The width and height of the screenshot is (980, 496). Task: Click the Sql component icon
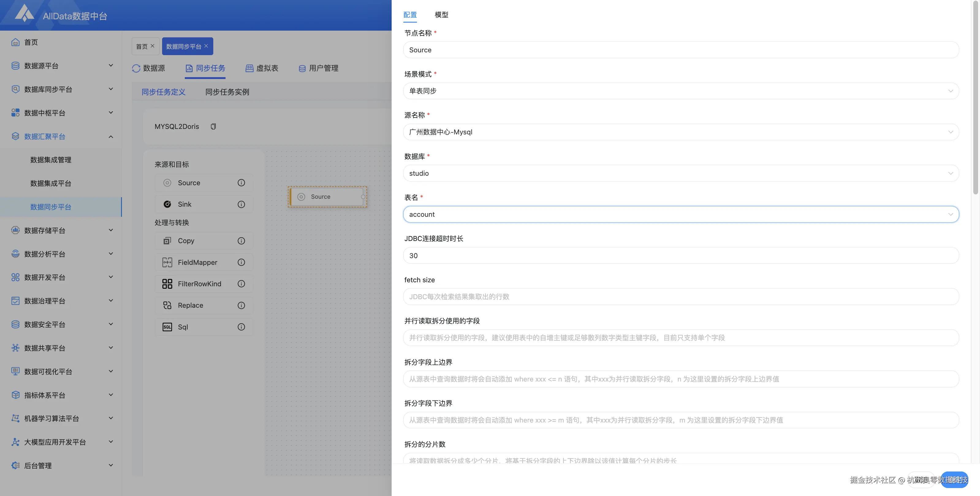167,327
